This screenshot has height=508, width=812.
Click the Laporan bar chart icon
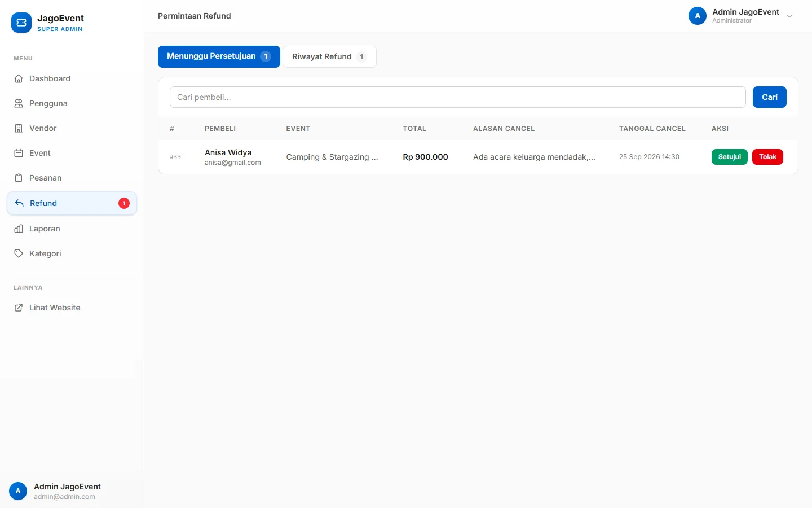(19, 229)
